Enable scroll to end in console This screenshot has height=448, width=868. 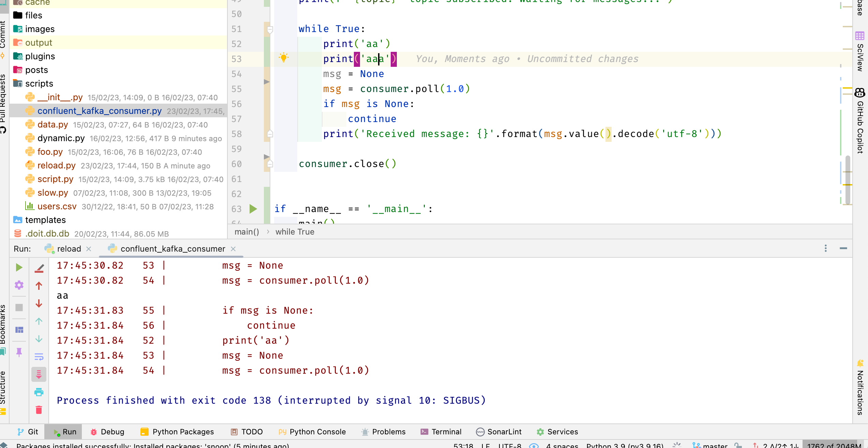point(39,374)
